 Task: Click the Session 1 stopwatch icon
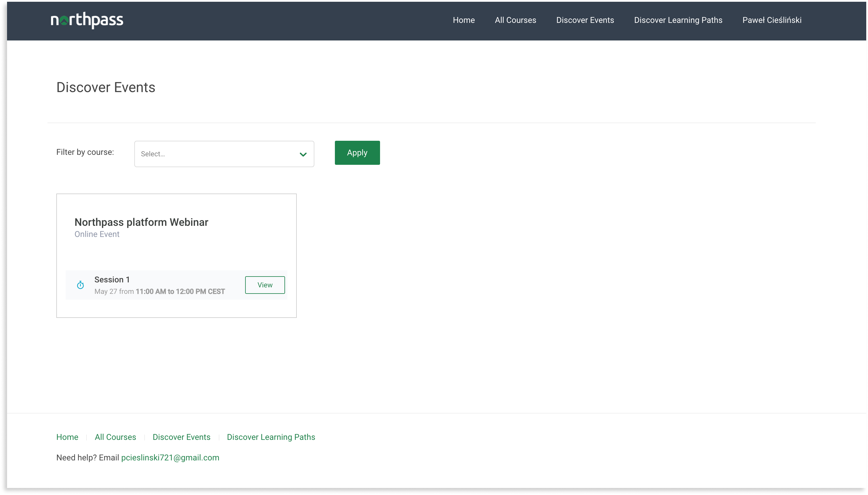80,285
